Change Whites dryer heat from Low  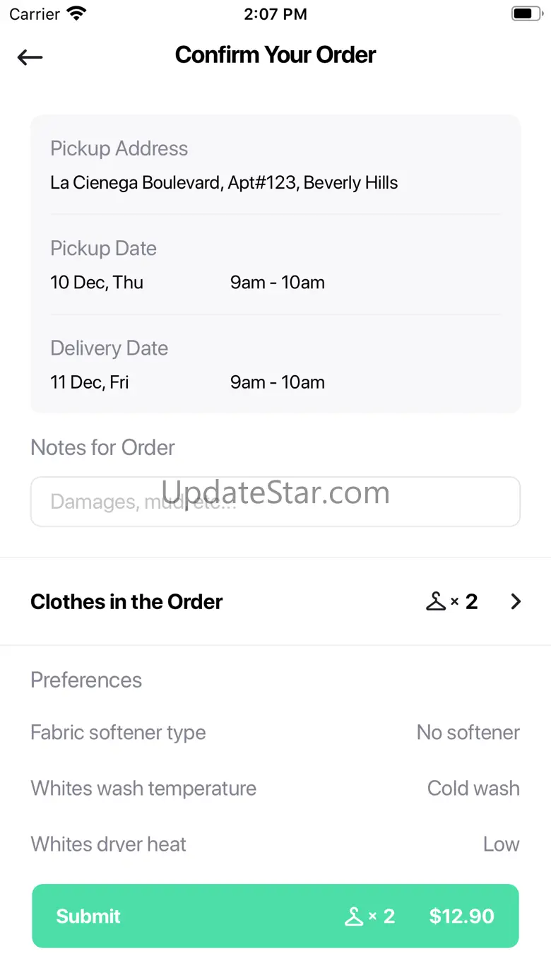click(x=501, y=844)
